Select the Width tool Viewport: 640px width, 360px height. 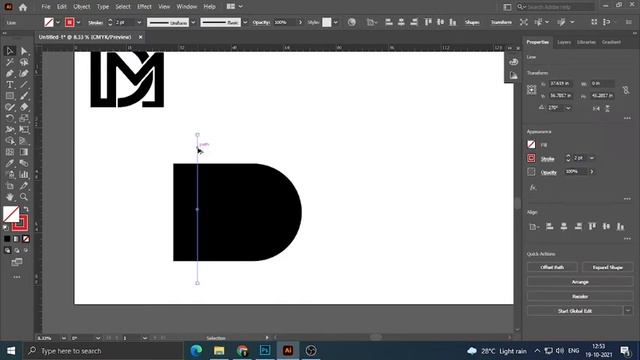tap(10, 130)
